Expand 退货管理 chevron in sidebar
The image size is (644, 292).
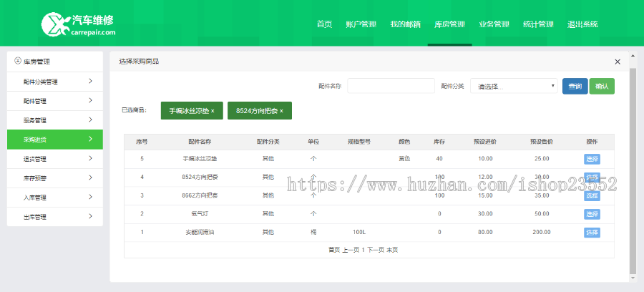(90, 159)
